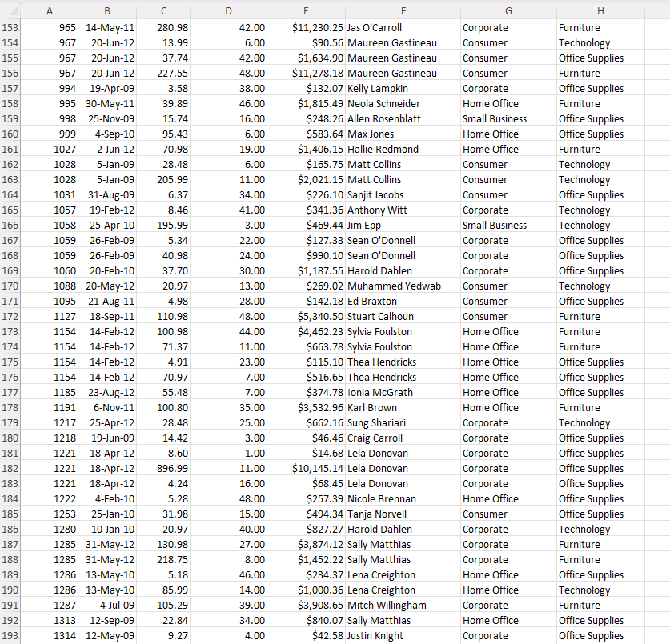Select column H header
Viewport: 670px width, 644px height.
[598, 11]
